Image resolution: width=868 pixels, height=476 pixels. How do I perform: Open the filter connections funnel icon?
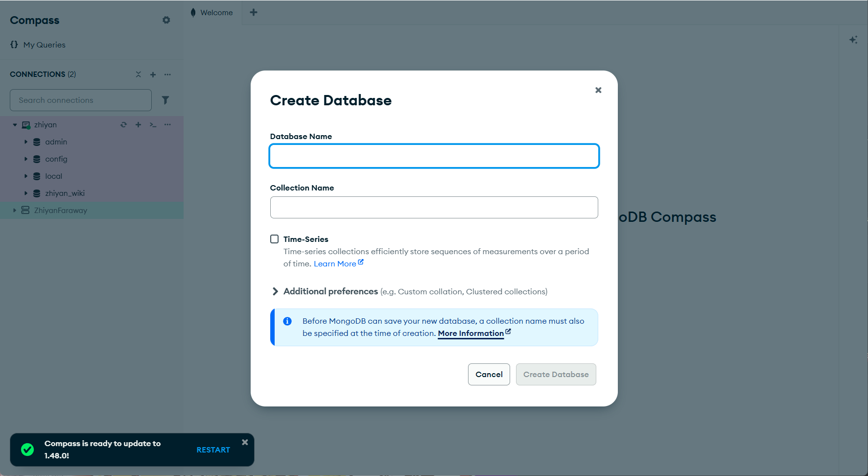(x=165, y=100)
